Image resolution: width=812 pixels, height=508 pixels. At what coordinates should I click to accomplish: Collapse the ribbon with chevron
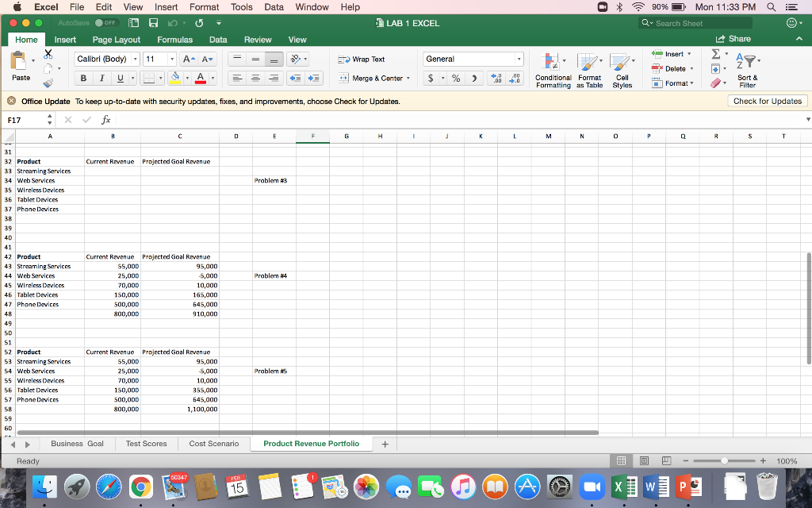coord(799,39)
